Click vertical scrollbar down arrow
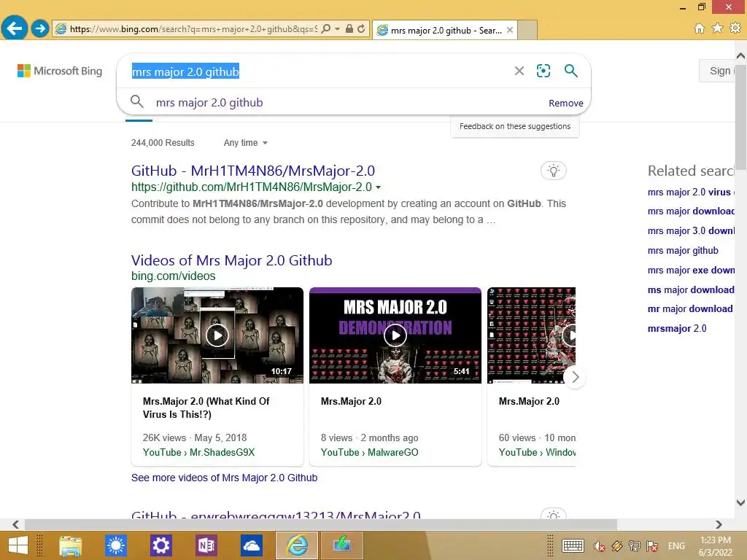The height and width of the screenshot is (560, 747). 741,502
